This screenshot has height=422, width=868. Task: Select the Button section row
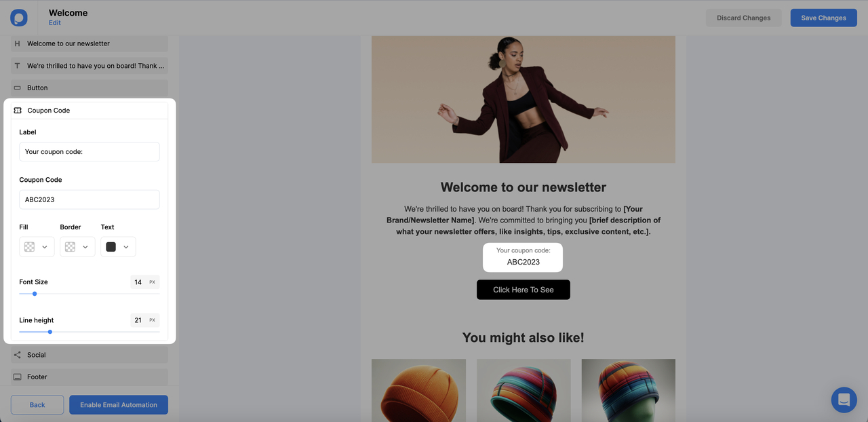(90, 88)
